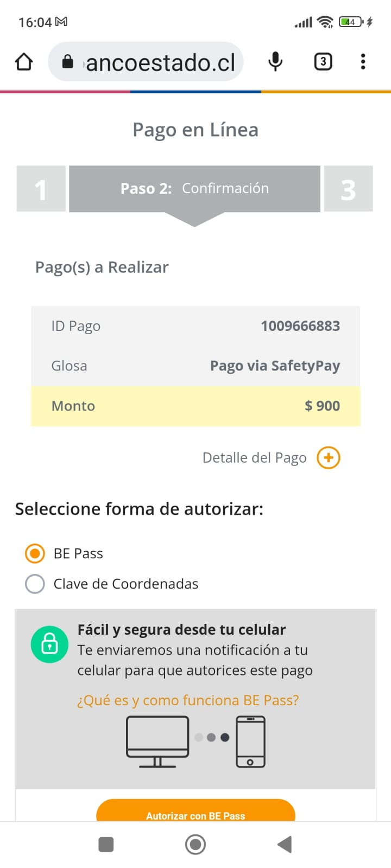Image resolution: width=391 pixels, height=868 pixels.
Task: Select the BE Pass radio option
Action: pyautogui.click(x=35, y=553)
